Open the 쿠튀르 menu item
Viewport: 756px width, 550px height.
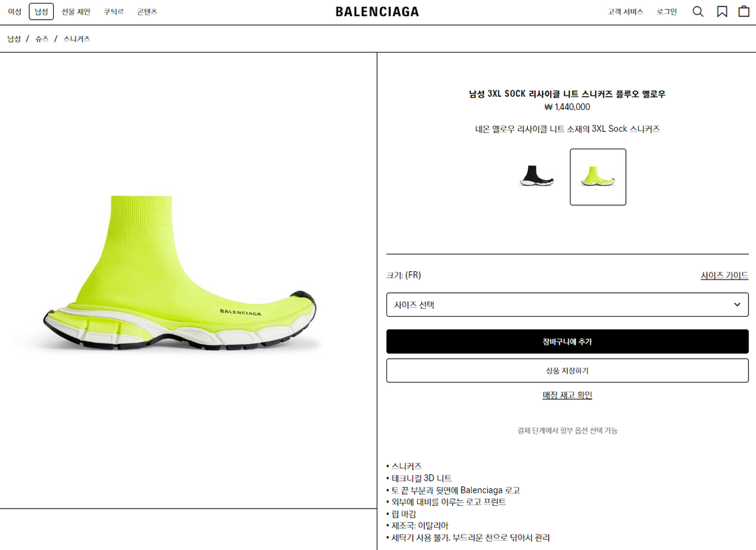click(x=114, y=12)
